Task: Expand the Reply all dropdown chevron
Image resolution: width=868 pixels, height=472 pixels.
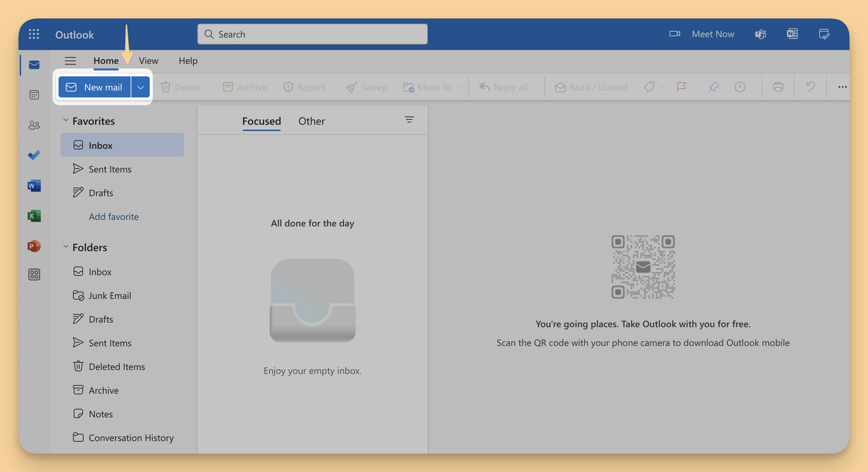Action: pyautogui.click(x=536, y=87)
